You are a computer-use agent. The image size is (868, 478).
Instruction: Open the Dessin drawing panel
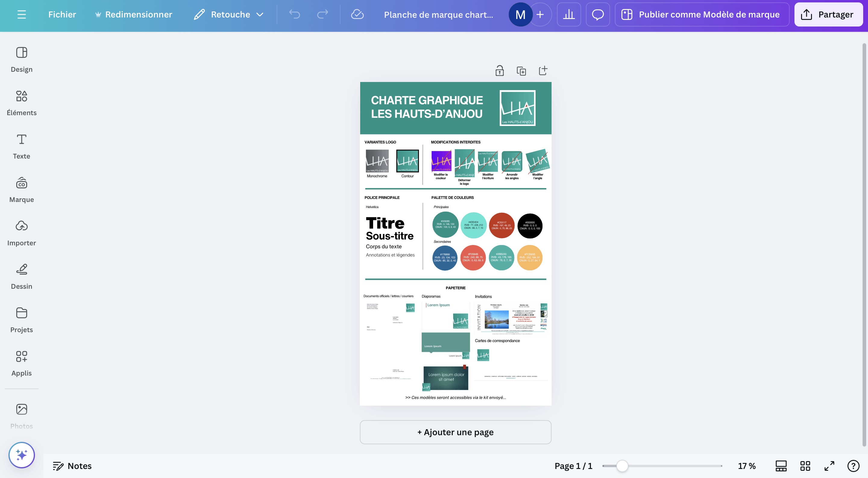click(22, 277)
